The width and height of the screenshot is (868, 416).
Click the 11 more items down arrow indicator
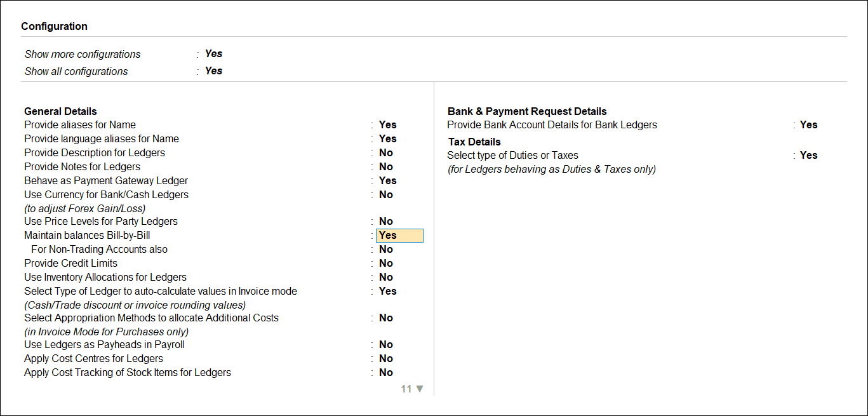412,389
